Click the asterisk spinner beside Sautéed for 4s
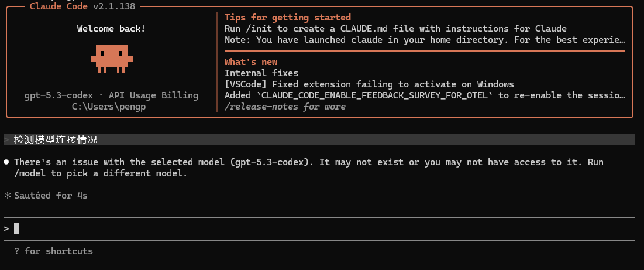The width and height of the screenshot is (644, 270). coord(7,196)
